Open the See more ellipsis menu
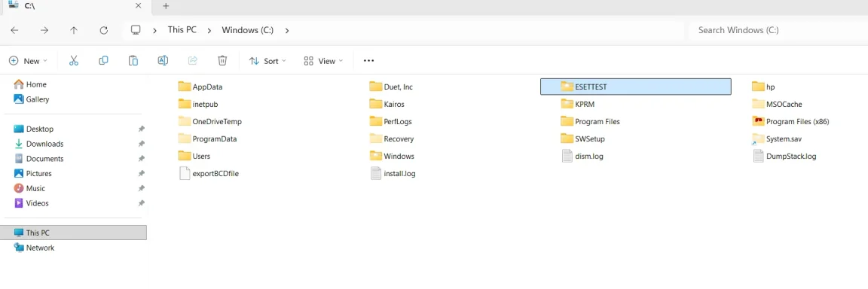 368,61
